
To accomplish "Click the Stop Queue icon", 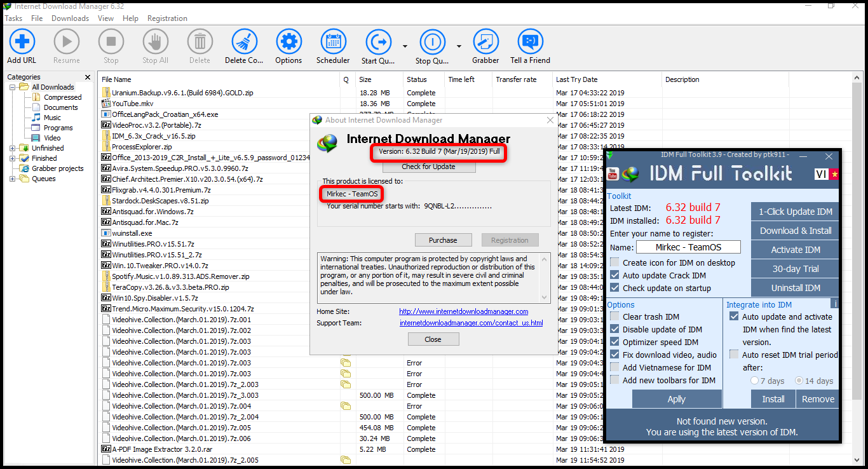I will (432, 42).
